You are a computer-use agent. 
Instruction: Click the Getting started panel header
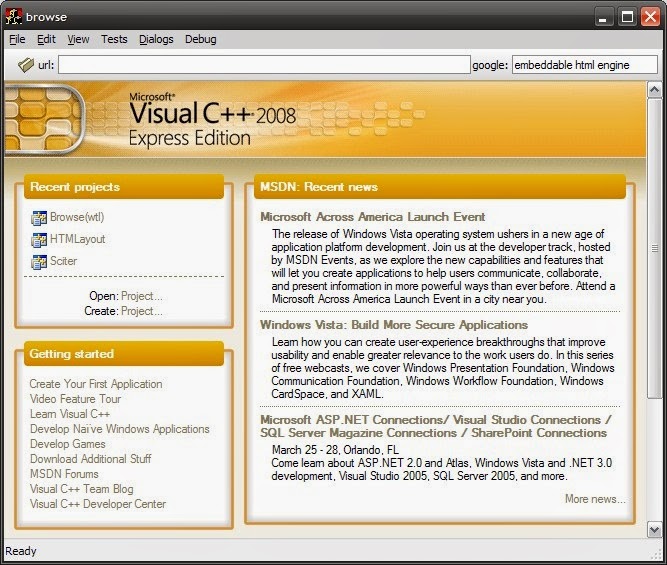point(124,354)
